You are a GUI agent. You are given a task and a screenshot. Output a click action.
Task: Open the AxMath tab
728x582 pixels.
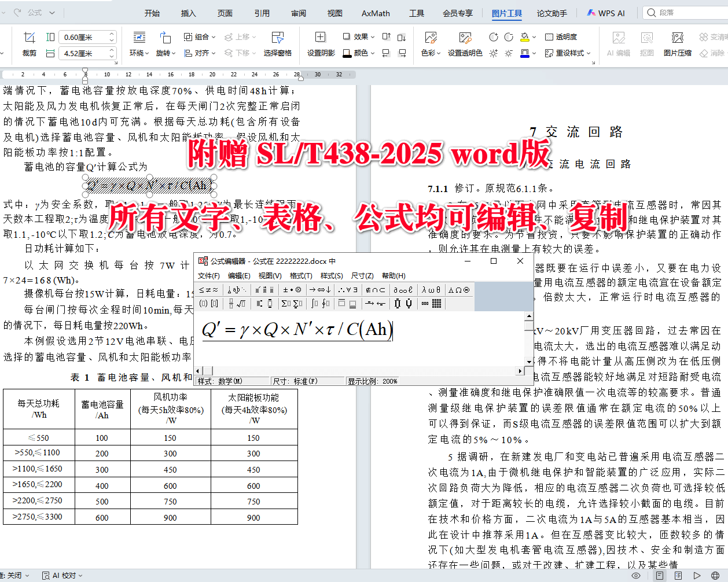click(376, 13)
